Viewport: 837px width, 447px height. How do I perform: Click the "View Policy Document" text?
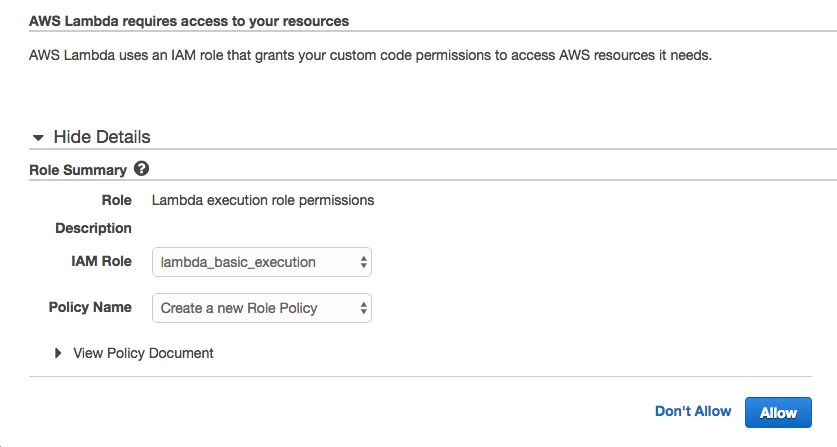pos(143,353)
